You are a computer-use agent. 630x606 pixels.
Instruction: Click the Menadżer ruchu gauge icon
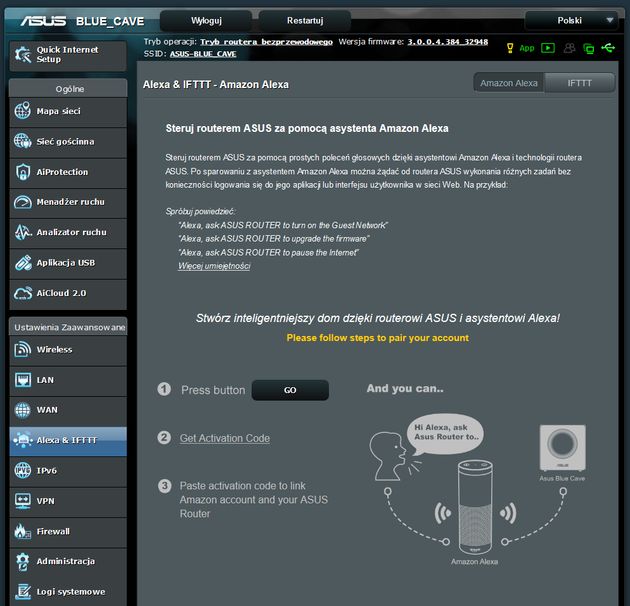tap(22, 202)
